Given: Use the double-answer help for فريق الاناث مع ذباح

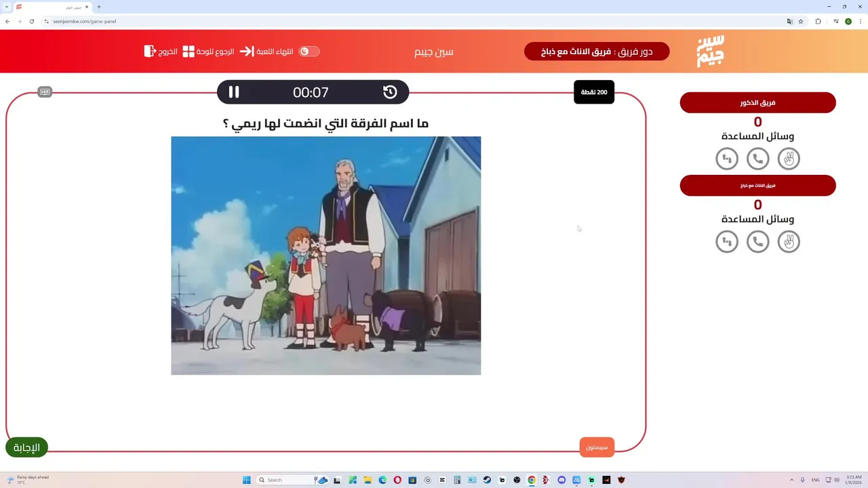Looking at the screenshot, I should (x=727, y=242).
